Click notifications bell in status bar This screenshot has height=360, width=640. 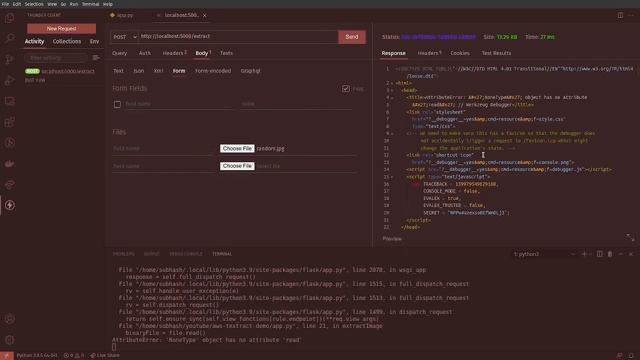631,356
